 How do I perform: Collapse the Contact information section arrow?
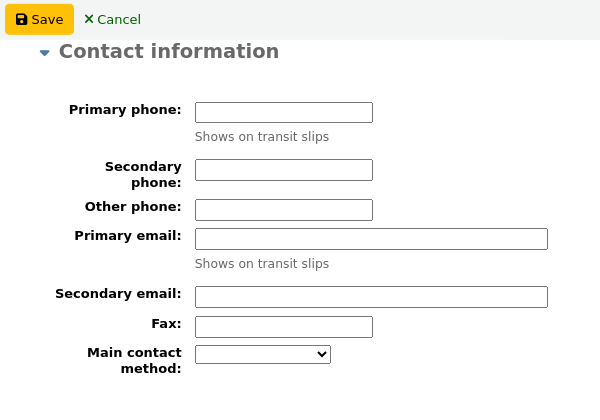pos(44,53)
